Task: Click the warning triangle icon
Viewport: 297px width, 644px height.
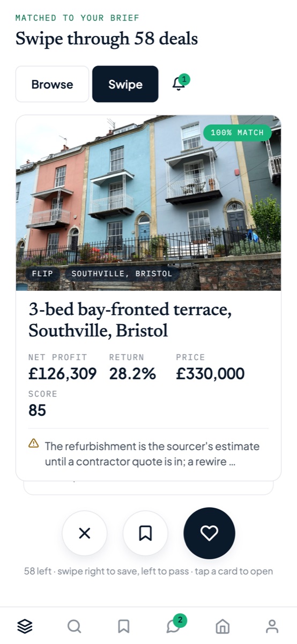Action: click(34, 443)
